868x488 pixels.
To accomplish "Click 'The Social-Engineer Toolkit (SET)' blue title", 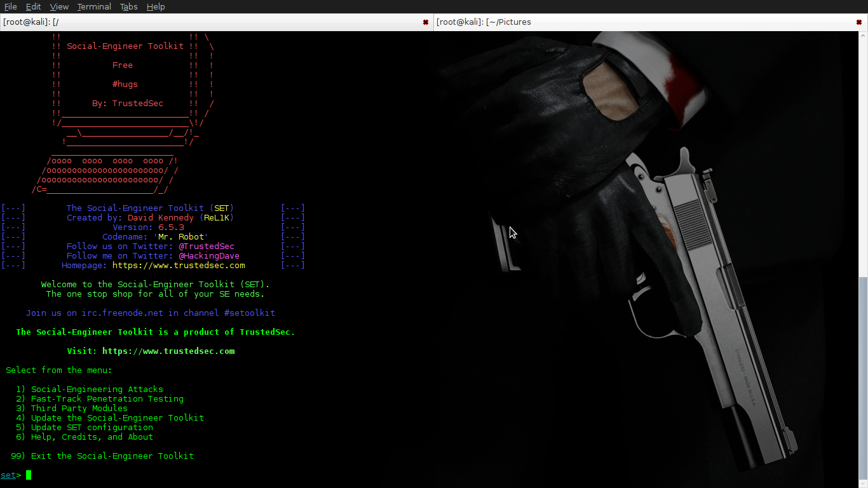I will point(151,208).
